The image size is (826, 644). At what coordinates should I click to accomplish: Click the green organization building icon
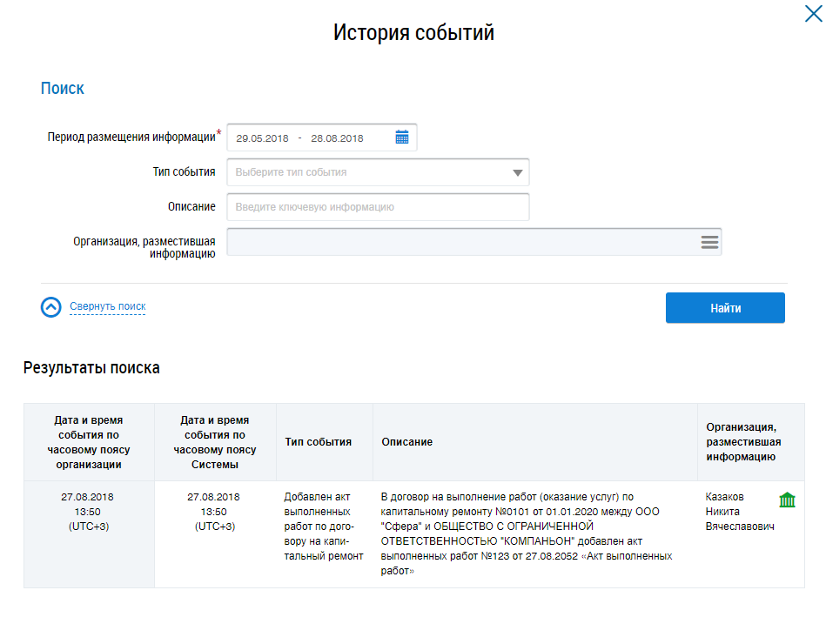tap(787, 500)
